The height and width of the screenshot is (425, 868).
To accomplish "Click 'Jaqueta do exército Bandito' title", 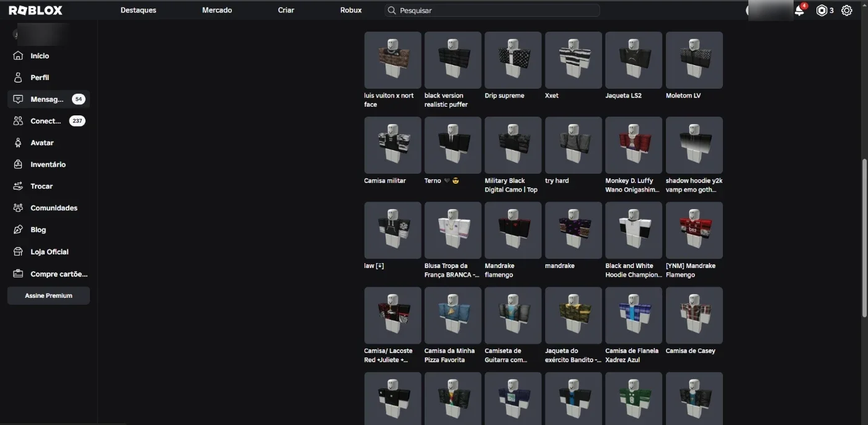I will coord(573,355).
